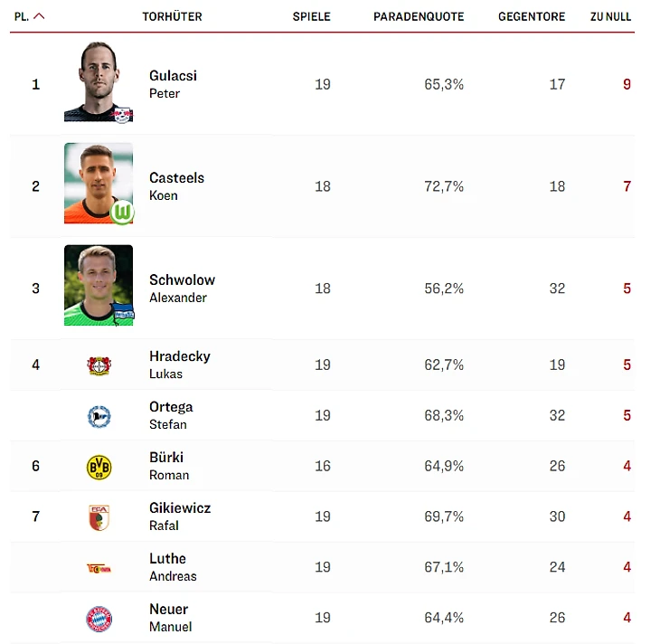Open Neuer Manuel's player profile link

point(170,618)
